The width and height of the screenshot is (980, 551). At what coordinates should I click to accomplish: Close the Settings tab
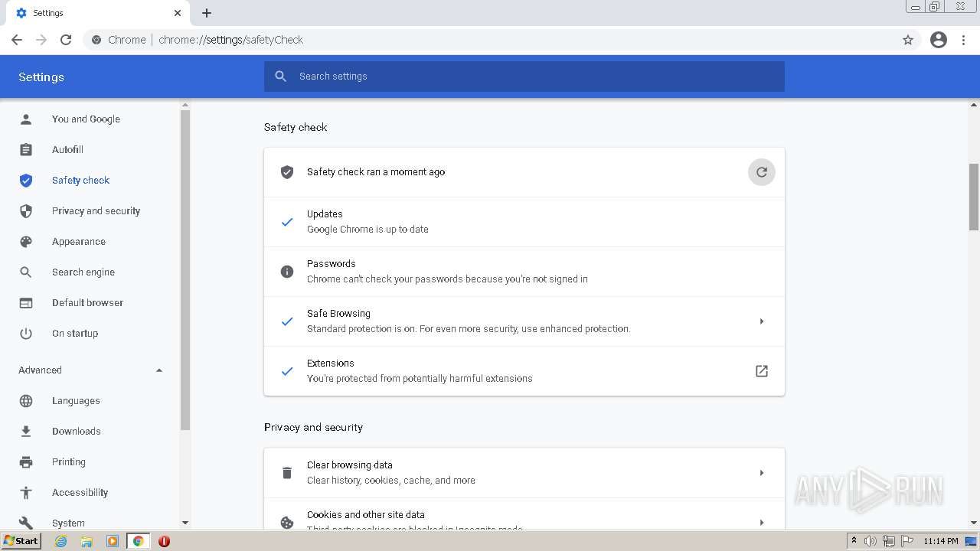pos(178,13)
